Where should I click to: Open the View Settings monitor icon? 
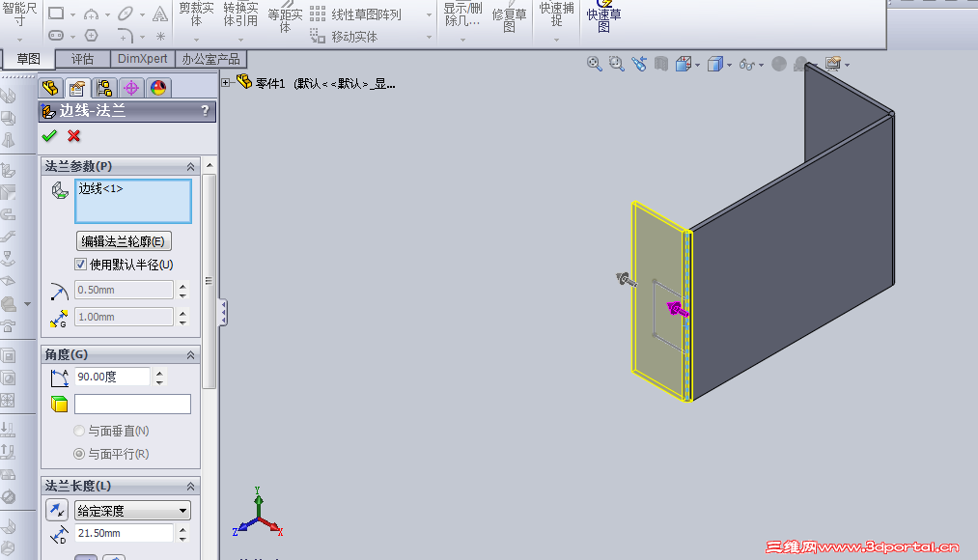click(x=833, y=64)
